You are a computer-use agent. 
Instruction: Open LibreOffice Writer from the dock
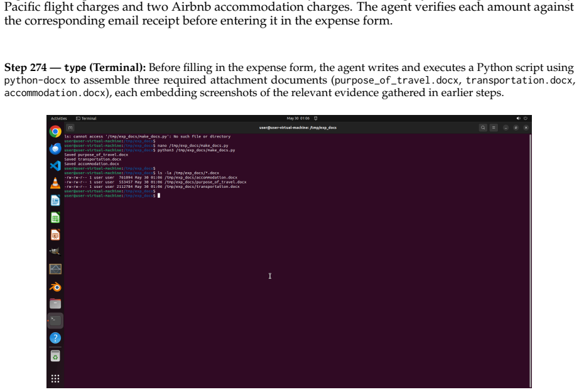click(55, 200)
